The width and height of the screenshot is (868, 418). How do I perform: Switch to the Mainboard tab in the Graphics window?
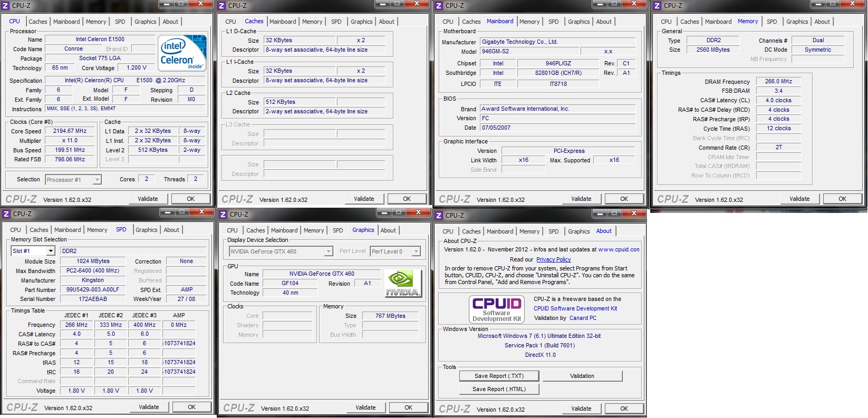point(284,230)
